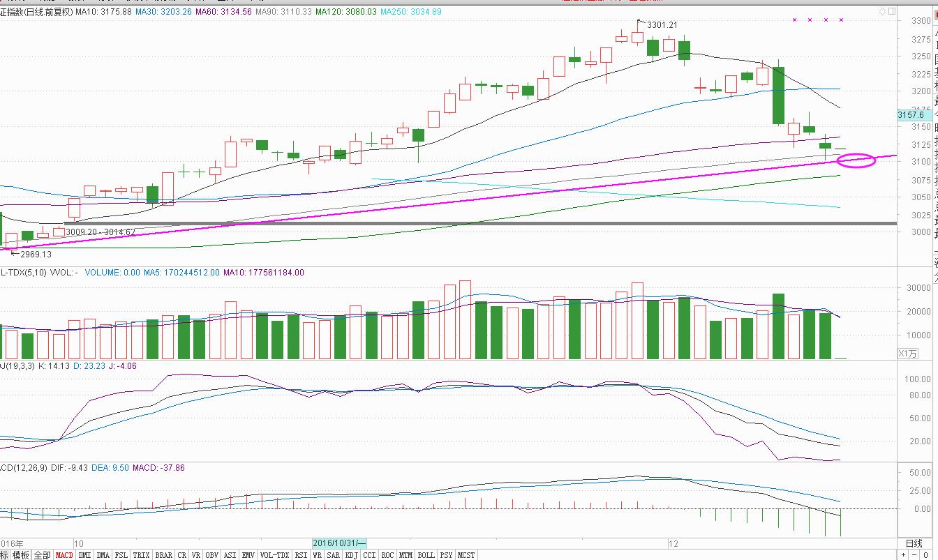The image size is (938, 560).
Task: Open the ASI indicator tab
Action: pos(230,555)
